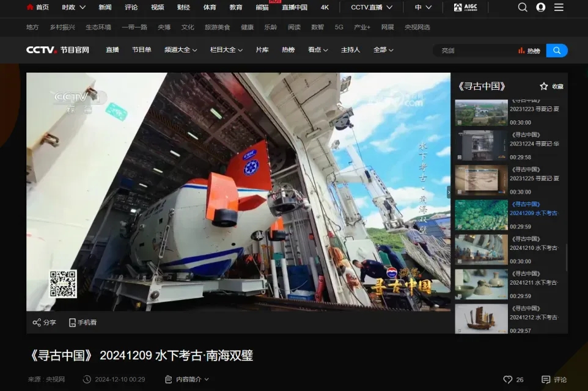588x391 pixels.
Task: Open the 视频 menu item
Action: point(158,7)
